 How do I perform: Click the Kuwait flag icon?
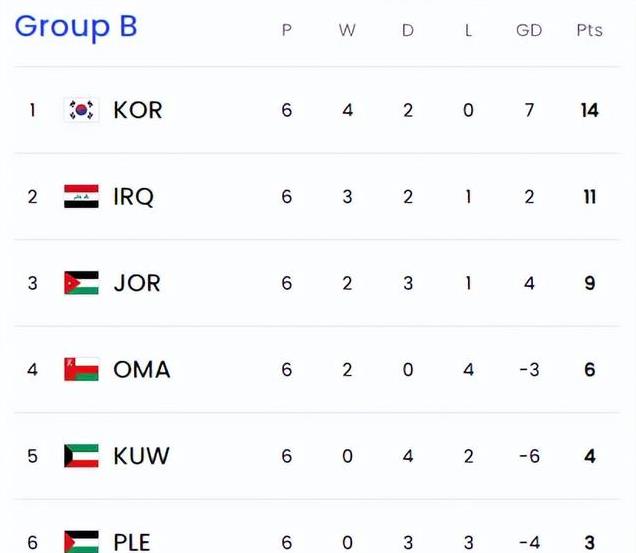click(x=81, y=456)
